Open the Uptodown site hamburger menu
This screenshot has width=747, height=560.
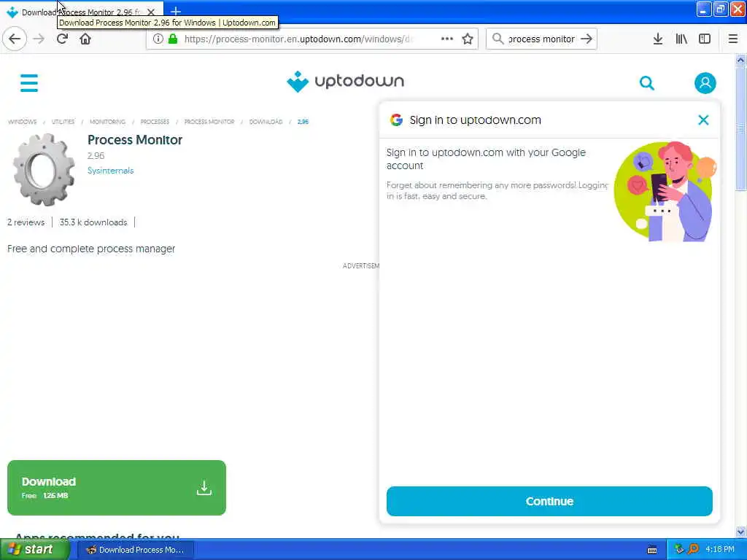[x=29, y=83]
